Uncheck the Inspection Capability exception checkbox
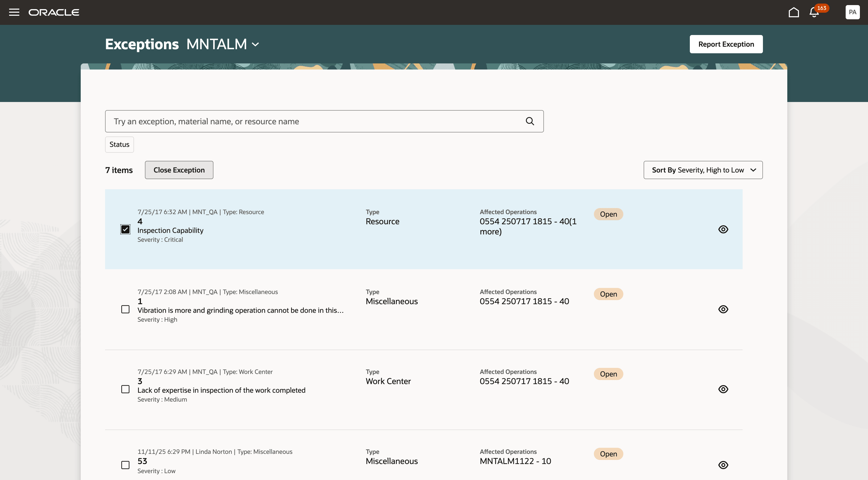Image resolution: width=868 pixels, height=480 pixels. point(125,229)
